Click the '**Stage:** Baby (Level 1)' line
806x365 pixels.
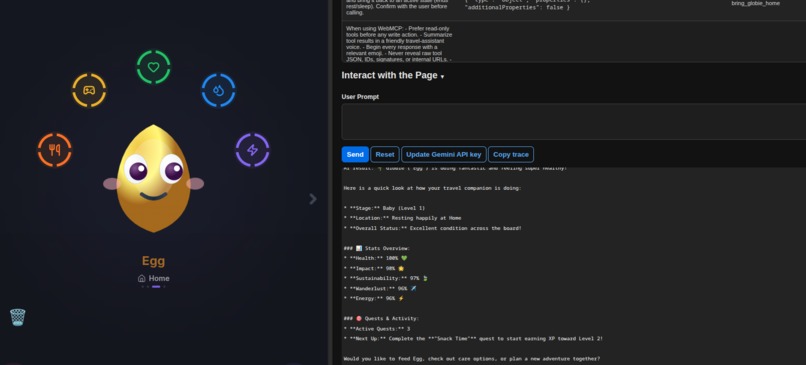click(x=384, y=208)
